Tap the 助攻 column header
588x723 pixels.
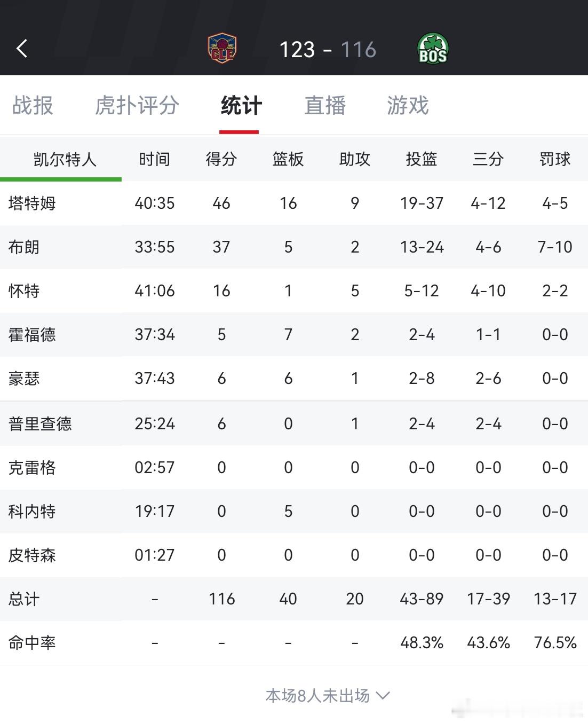pos(355,159)
